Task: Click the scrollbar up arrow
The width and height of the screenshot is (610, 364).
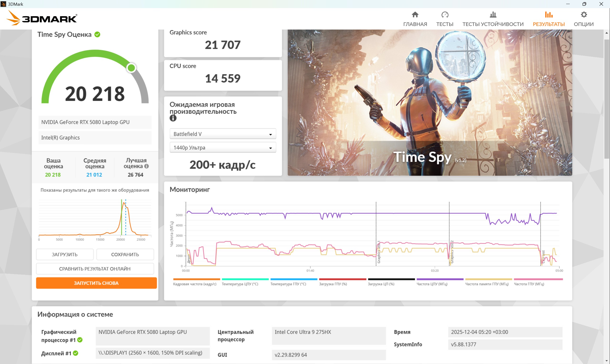Action: pos(607,33)
